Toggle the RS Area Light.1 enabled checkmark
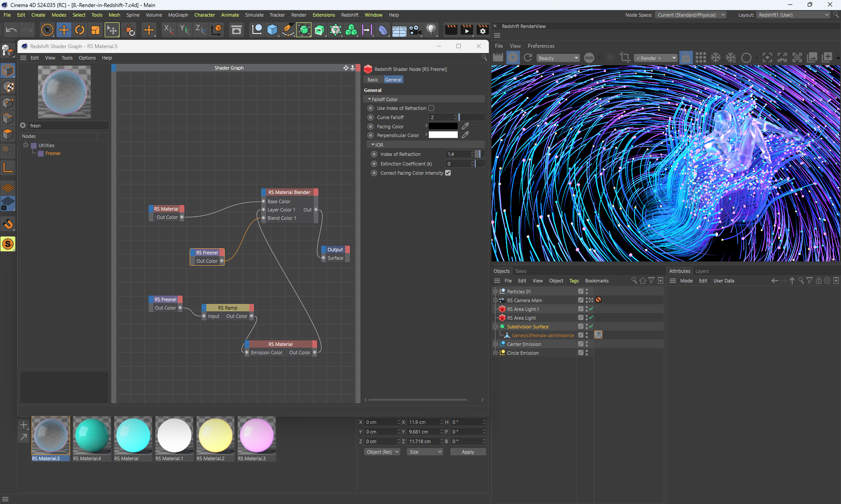 (591, 309)
